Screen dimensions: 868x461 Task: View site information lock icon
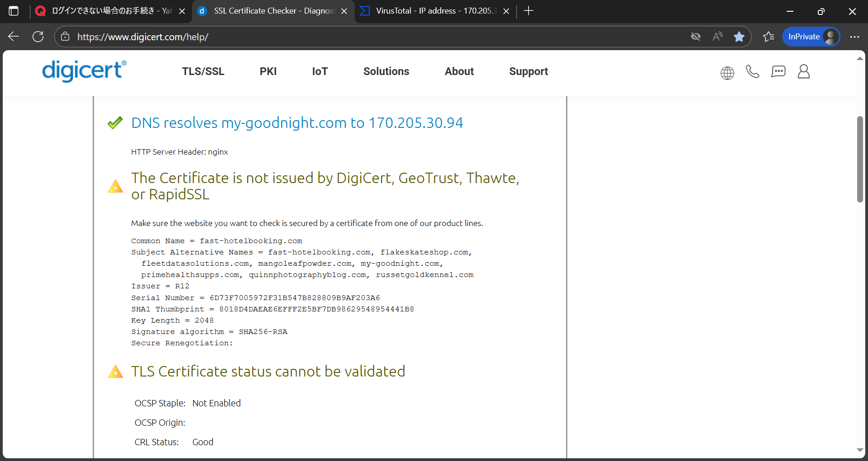pyautogui.click(x=65, y=37)
